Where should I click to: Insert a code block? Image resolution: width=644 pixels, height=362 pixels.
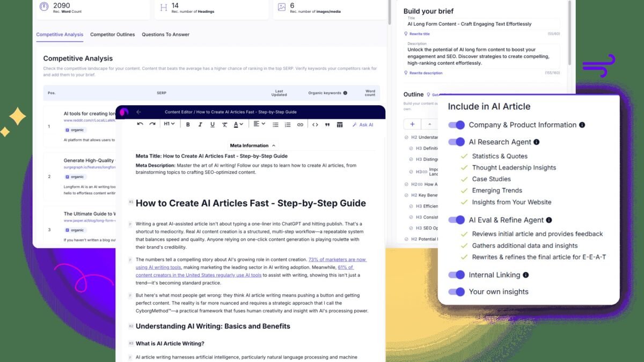(314, 124)
